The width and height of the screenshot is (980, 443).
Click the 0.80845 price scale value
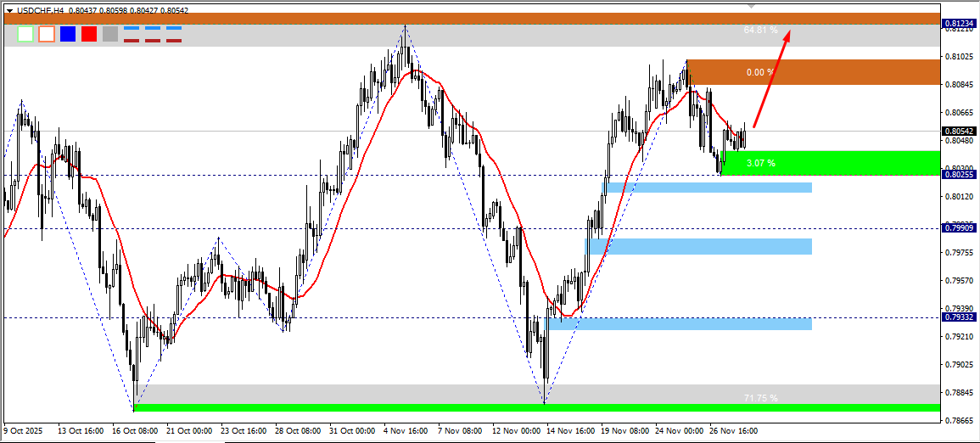pyautogui.click(x=960, y=85)
